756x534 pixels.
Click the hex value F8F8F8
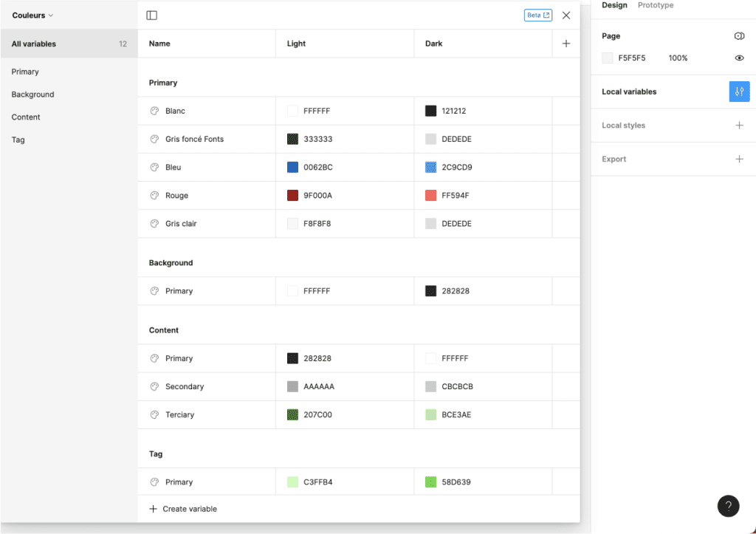(317, 223)
